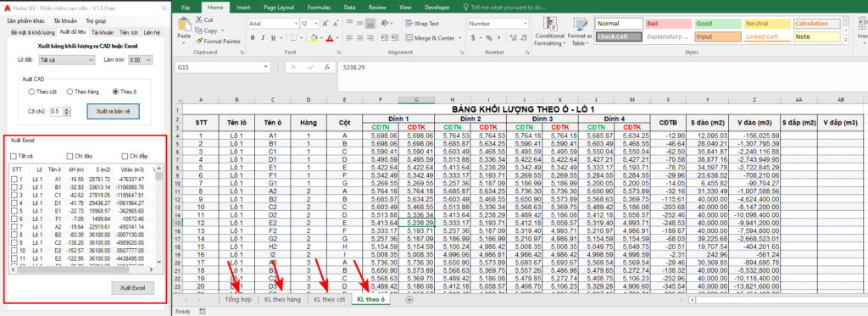Screen dimensions: 868x316
Task: Click the Copy icon in Clipboard group
Action: pos(199,30)
